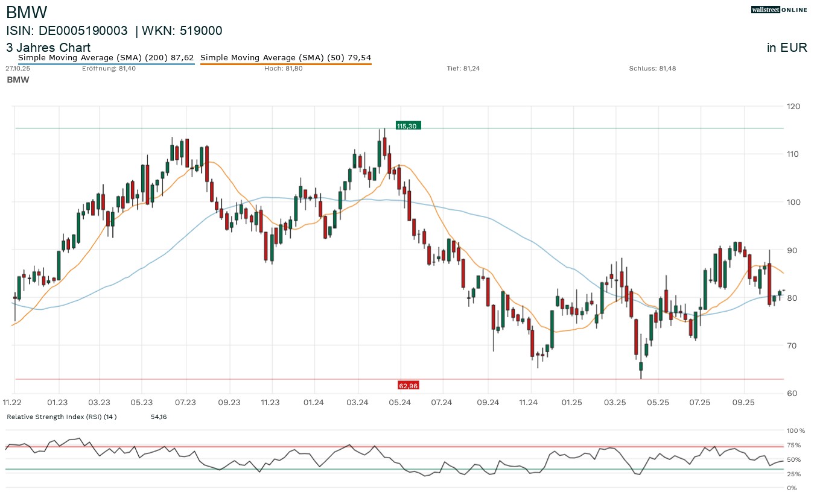Toggle the Relative Strength Index (RSI) label
This screenshot has width=814, height=504.
tap(61, 417)
